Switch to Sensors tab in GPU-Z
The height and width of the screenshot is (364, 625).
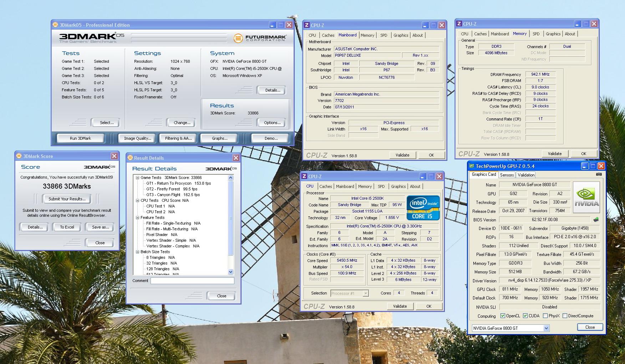507,175
